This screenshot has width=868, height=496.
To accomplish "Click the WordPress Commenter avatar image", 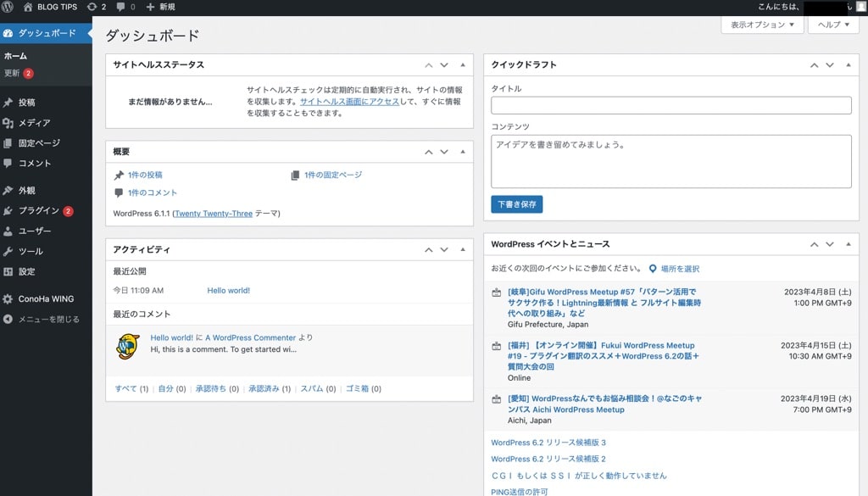I will 128,346.
